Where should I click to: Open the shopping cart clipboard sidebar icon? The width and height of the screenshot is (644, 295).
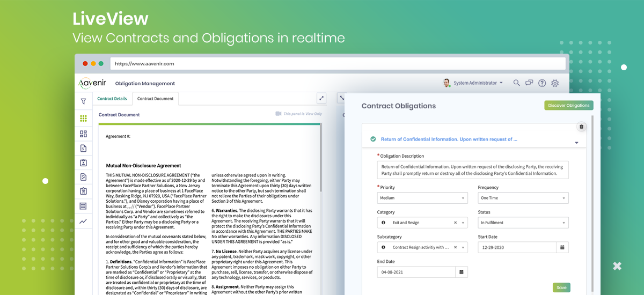pyautogui.click(x=83, y=191)
